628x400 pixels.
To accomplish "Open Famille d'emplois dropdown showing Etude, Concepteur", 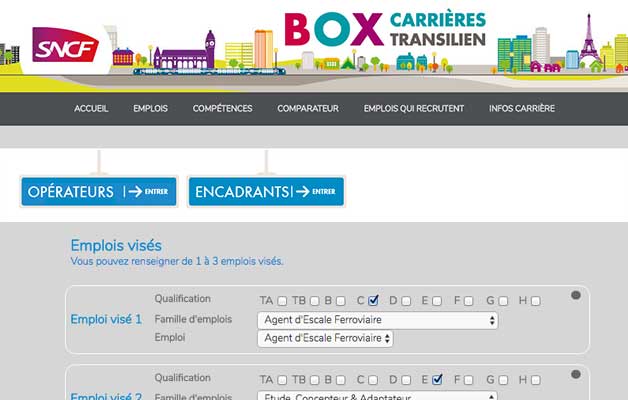I will (377, 396).
